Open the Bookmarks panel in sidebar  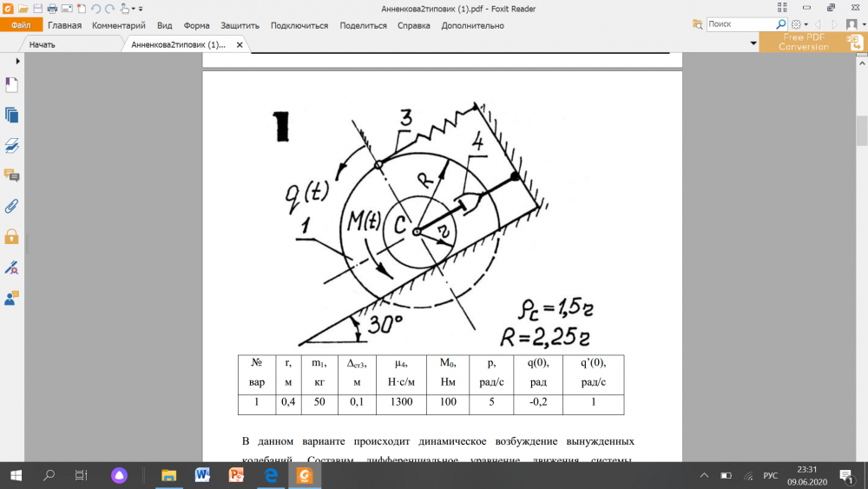pos(11,85)
